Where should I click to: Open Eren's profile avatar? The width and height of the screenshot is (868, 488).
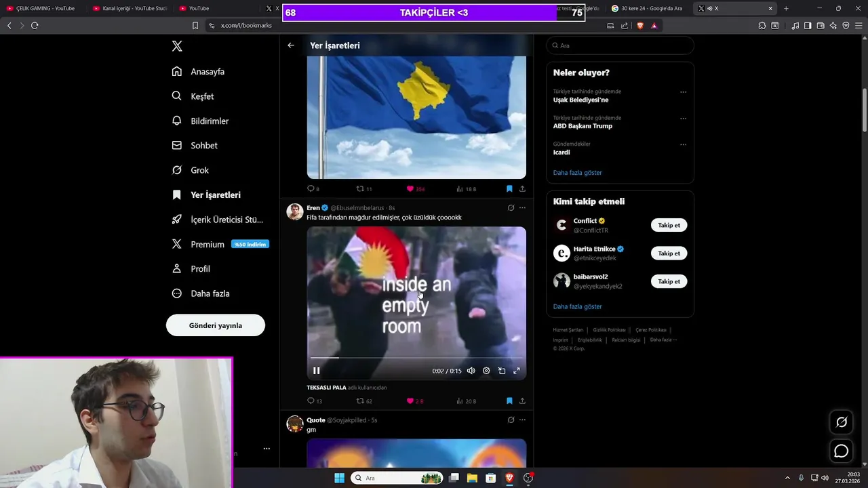[295, 211]
